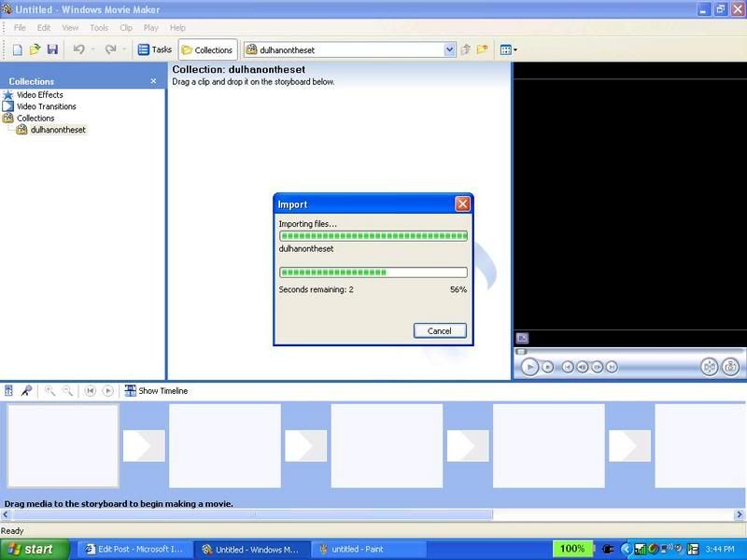Click the Full Screen icon under the monitor

click(522, 338)
